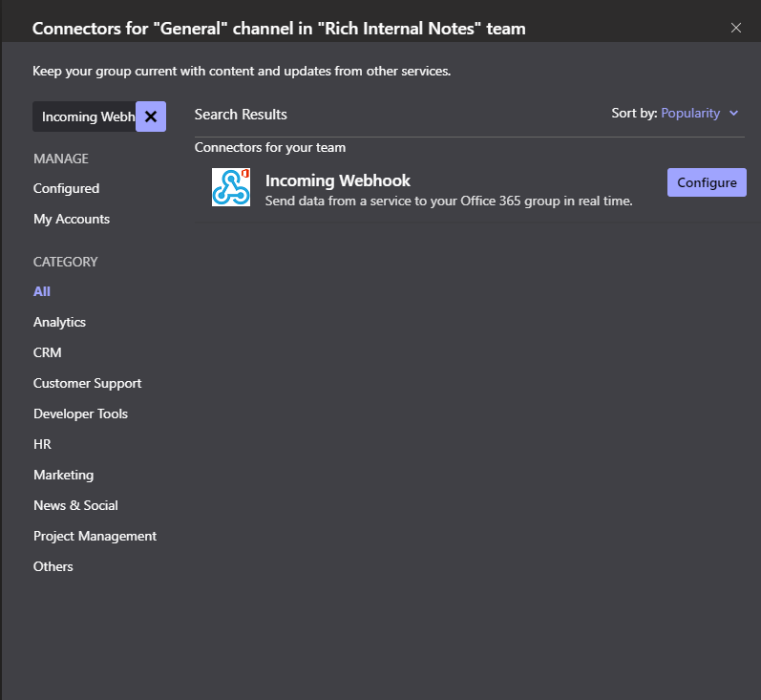Expand sort options chevron arrow
The image size is (761, 700).
click(734, 113)
